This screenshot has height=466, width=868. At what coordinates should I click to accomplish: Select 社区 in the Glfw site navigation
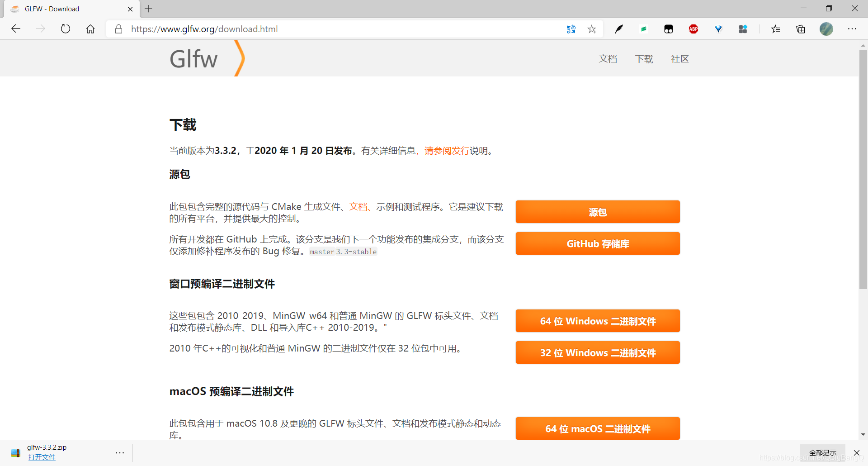click(679, 59)
